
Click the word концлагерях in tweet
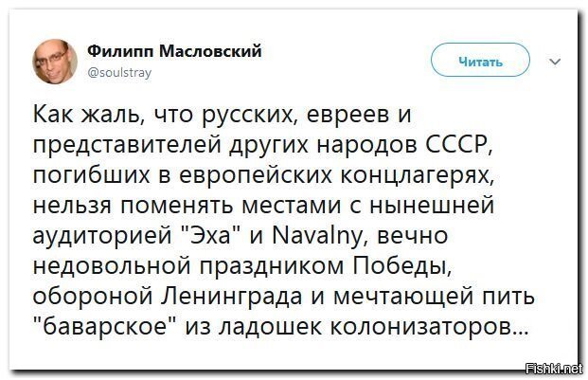pos(416,176)
